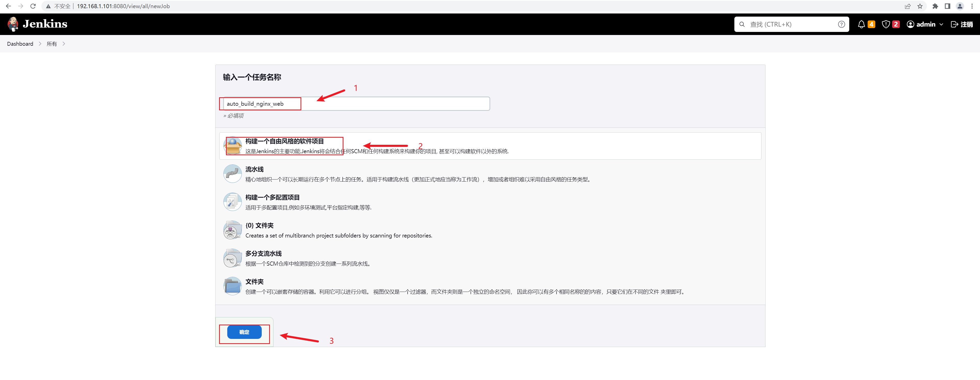Bookmark this page with star icon
Image resolution: width=980 pixels, height=380 pixels.
920,6
